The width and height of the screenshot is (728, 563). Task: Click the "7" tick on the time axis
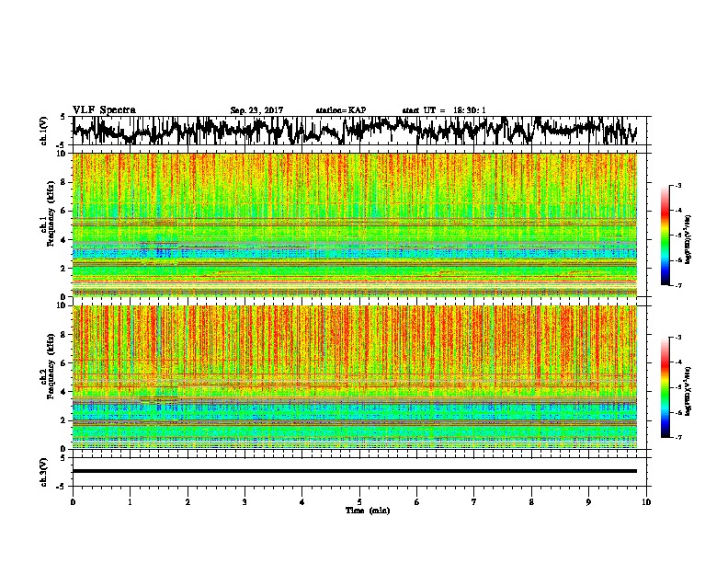(x=474, y=502)
